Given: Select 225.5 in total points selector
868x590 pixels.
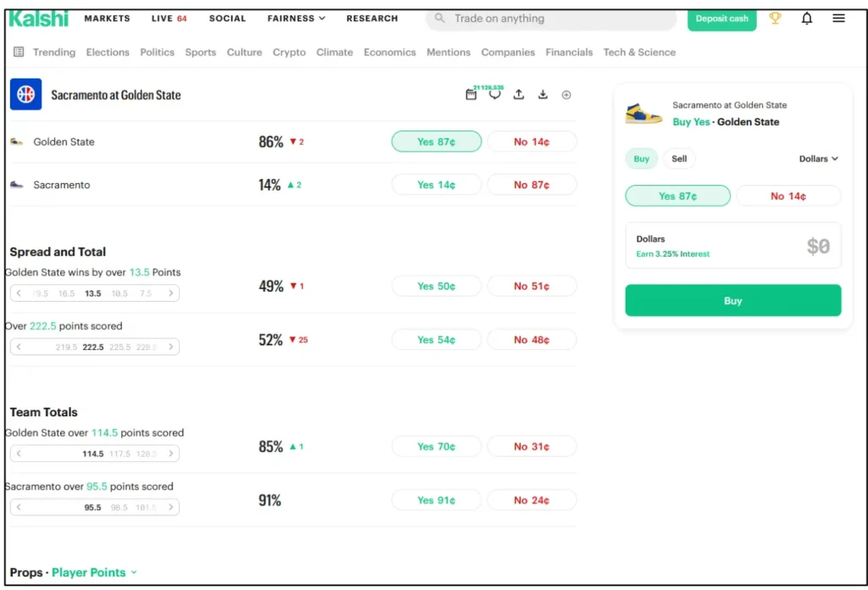Looking at the screenshot, I should (x=120, y=348).
